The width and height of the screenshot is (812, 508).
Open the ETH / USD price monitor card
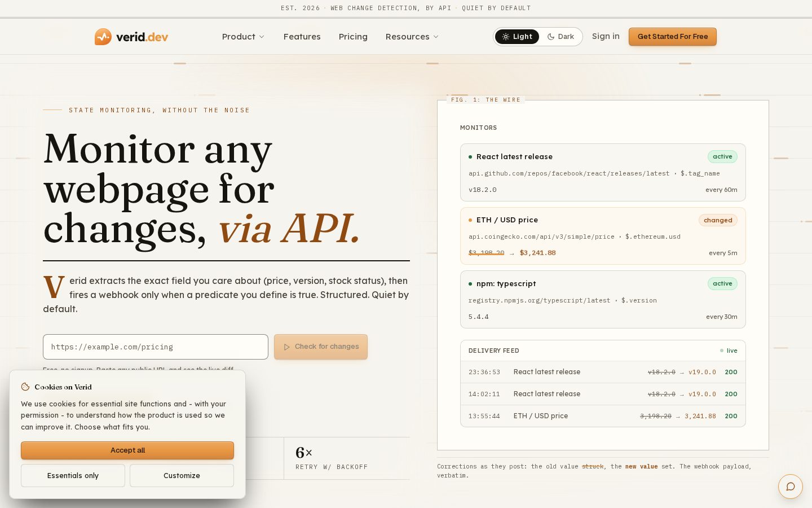603,236
